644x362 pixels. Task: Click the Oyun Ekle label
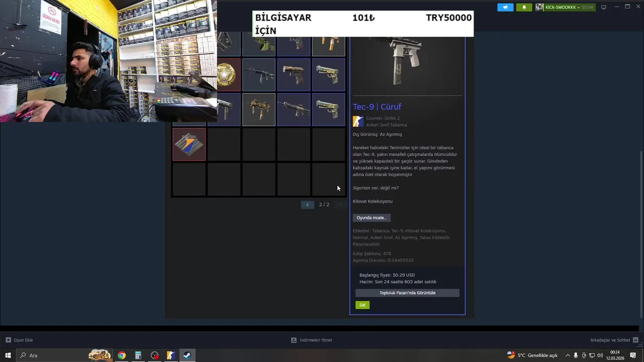pyautogui.click(x=23, y=340)
